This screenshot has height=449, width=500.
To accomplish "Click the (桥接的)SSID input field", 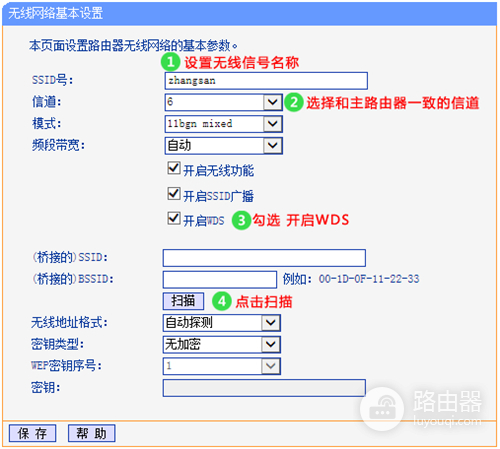I will coord(264,258).
